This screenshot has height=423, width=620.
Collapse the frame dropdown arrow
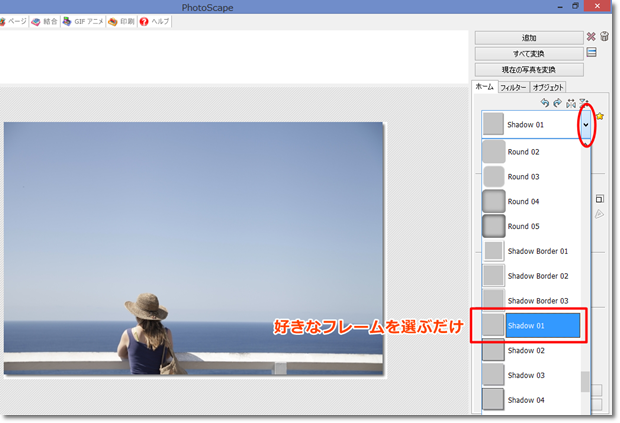click(586, 125)
